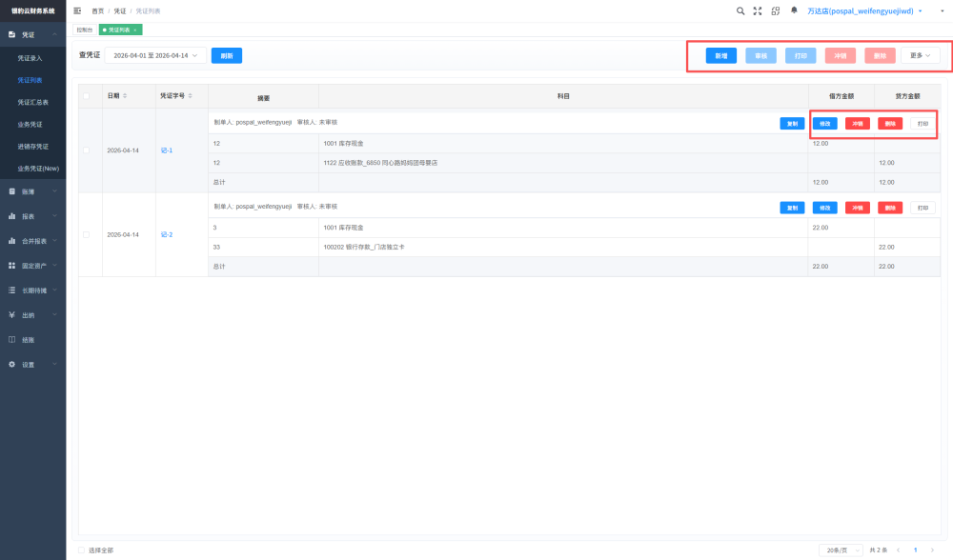
Task: Enable the 选择全部 checkbox at bottom
Action: click(x=81, y=550)
